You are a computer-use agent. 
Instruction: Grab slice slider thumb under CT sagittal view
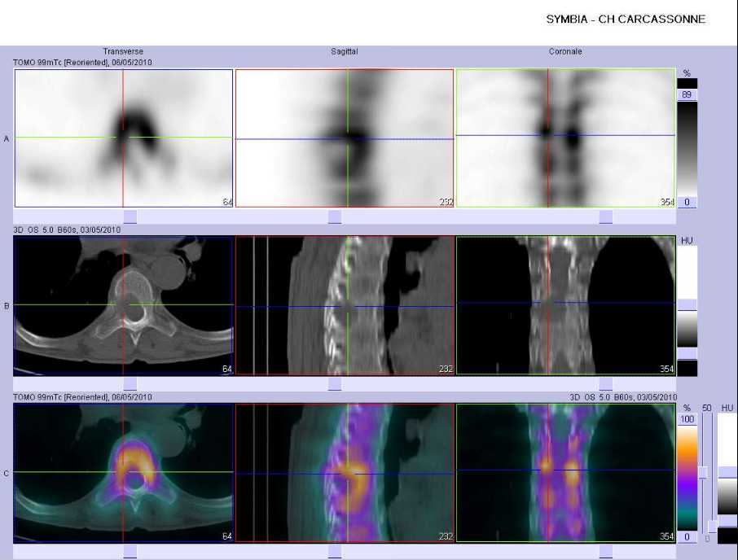tap(335, 384)
